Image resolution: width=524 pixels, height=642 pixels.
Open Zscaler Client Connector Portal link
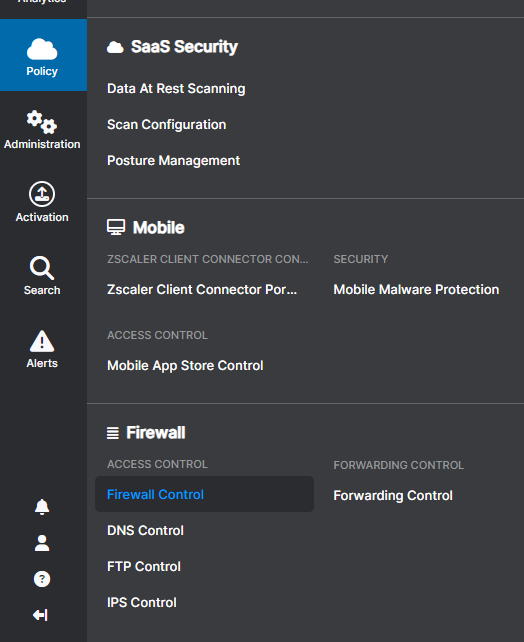point(202,289)
